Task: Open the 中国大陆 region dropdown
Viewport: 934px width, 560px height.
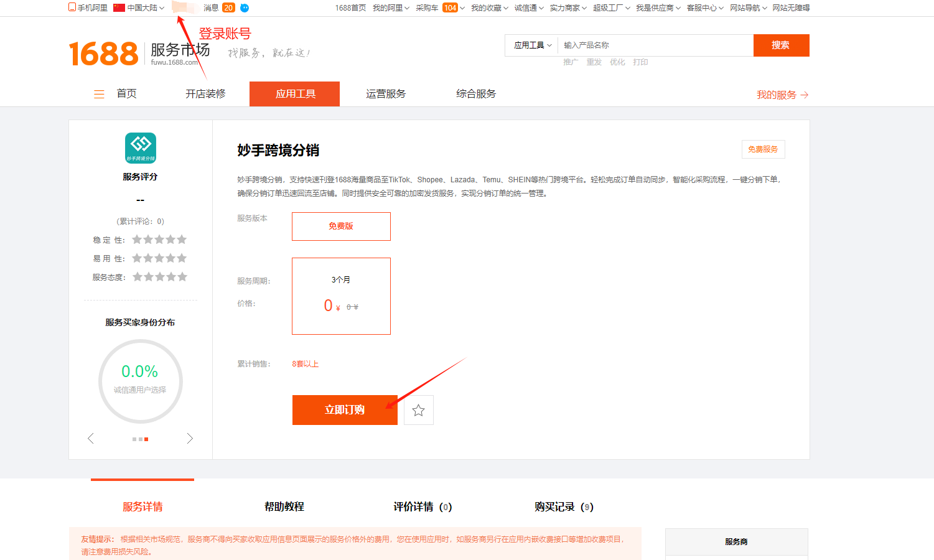Action: [146, 7]
